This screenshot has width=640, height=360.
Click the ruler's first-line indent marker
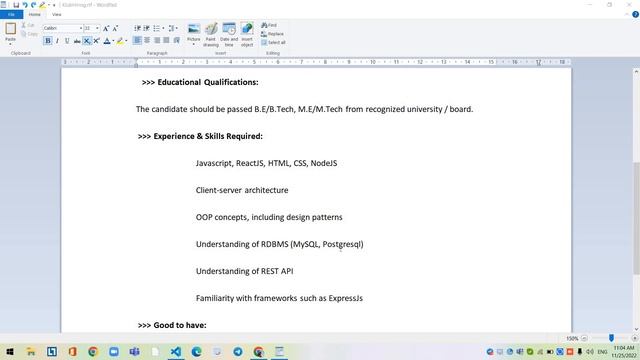coord(136,60)
